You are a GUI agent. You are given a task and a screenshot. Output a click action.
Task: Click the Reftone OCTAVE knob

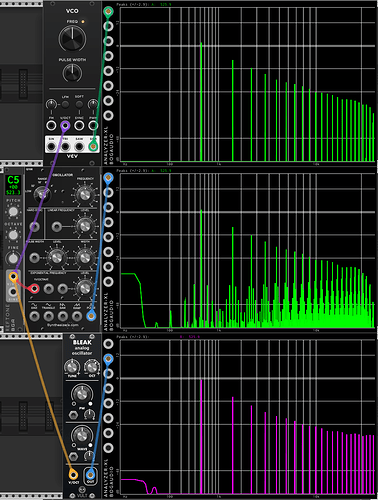point(13,235)
